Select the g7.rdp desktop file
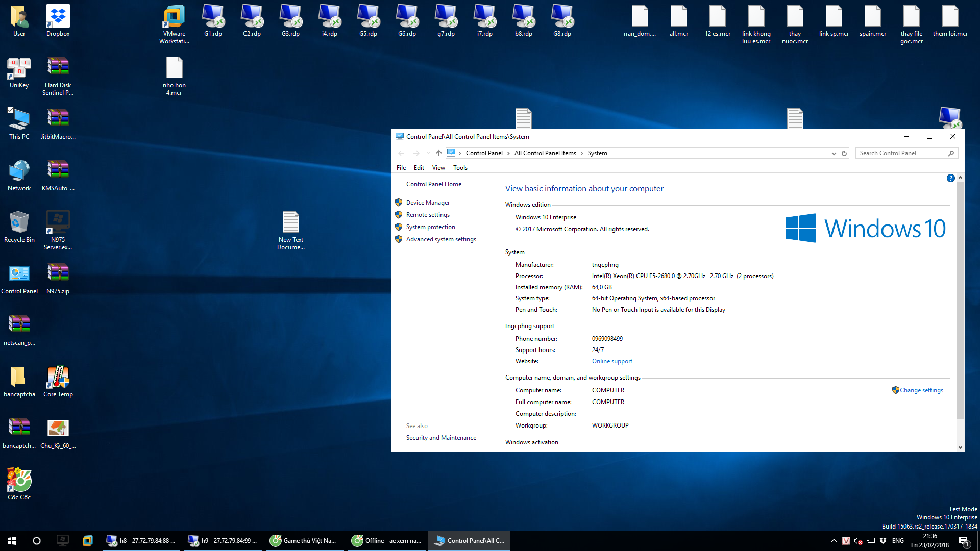The width and height of the screenshot is (980, 551). [446, 20]
